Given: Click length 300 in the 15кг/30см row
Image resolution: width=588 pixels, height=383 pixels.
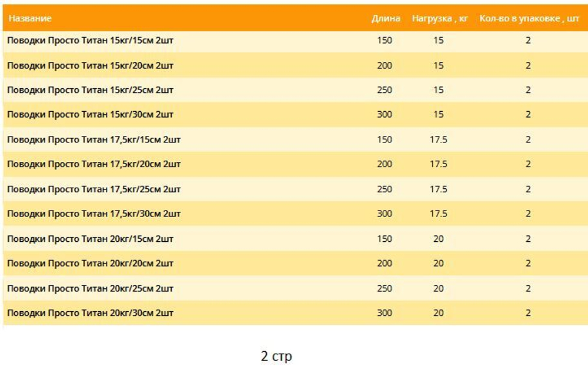Looking at the screenshot, I should [x=385, y=114].
